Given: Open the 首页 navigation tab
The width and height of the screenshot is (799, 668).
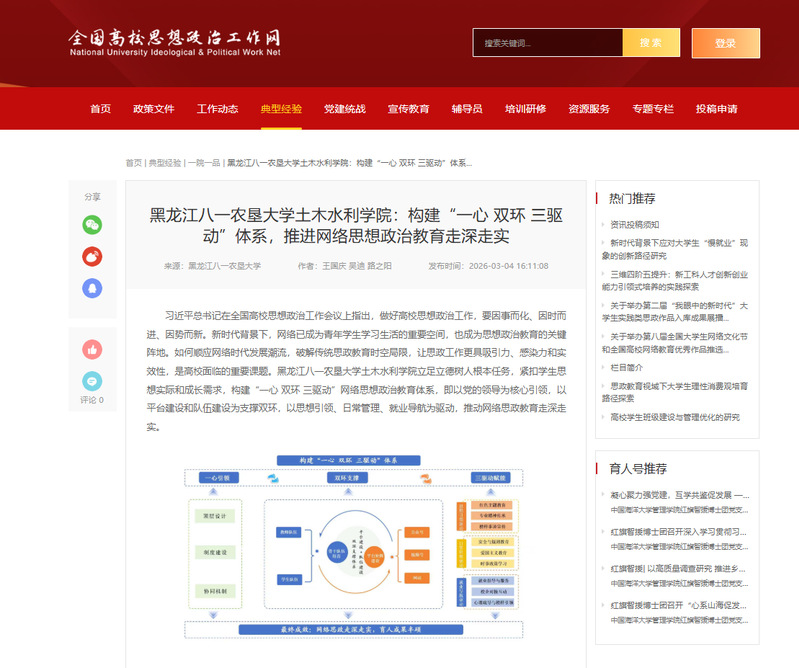Looking at the screenshot, I should tap(100, 109).
